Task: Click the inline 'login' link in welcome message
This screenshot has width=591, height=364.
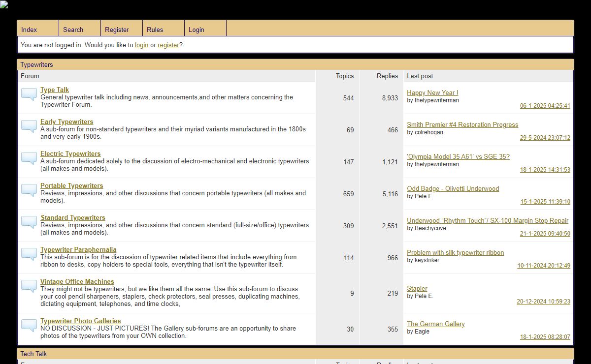Action: [141, 45]
